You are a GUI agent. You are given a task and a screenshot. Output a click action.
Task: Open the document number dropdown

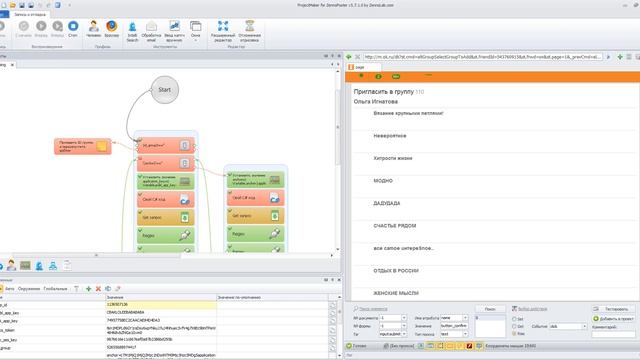coord(404,318)
